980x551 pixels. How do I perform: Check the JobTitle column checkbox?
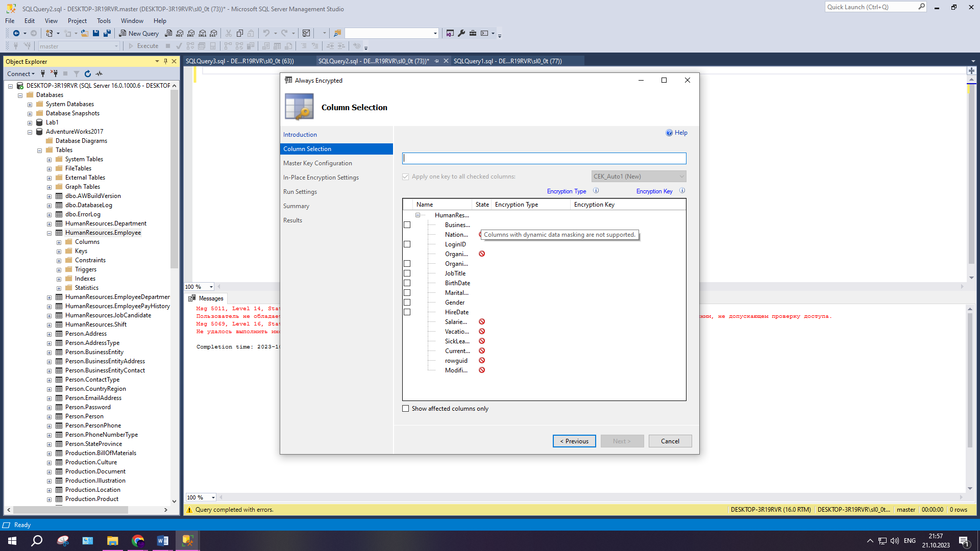coord(407,273)
